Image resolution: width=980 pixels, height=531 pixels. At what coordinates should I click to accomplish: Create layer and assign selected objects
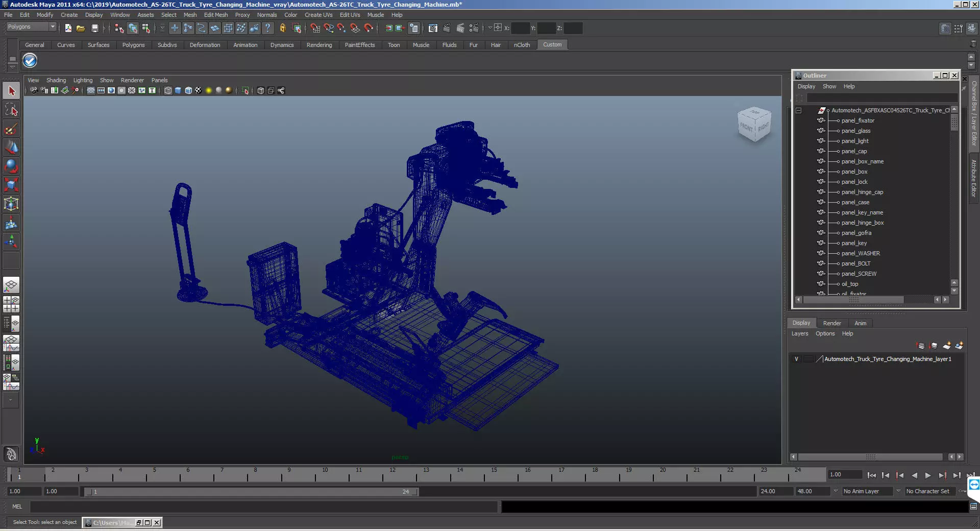coord(959,346)
